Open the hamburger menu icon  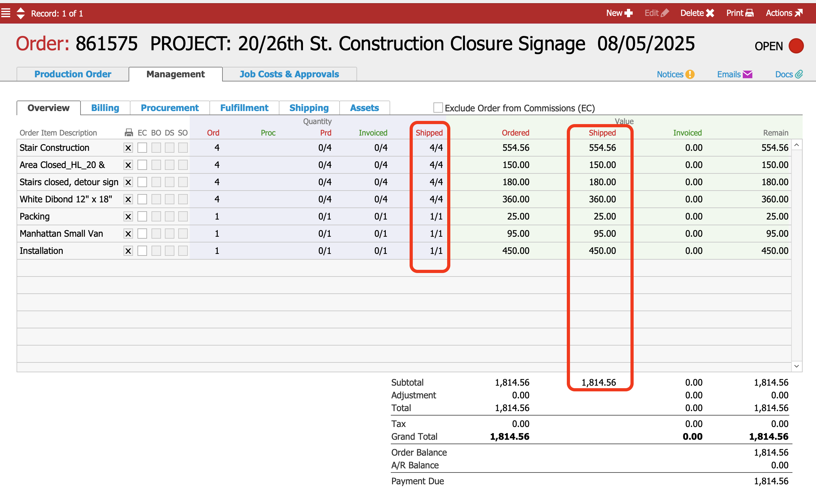click(x=6, y=13)
